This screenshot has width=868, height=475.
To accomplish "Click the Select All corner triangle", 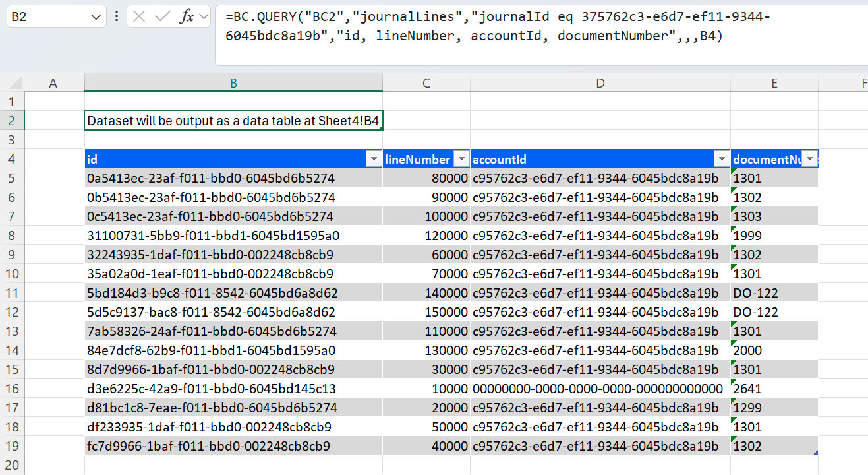I will pos(13,83).
